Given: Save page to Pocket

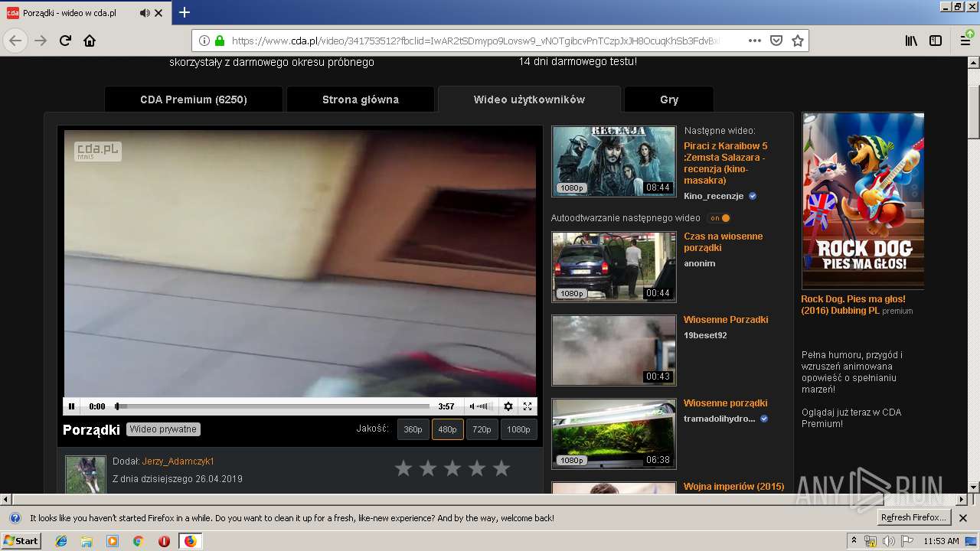Looking at the screenshot, I should [x=776, y=41].
